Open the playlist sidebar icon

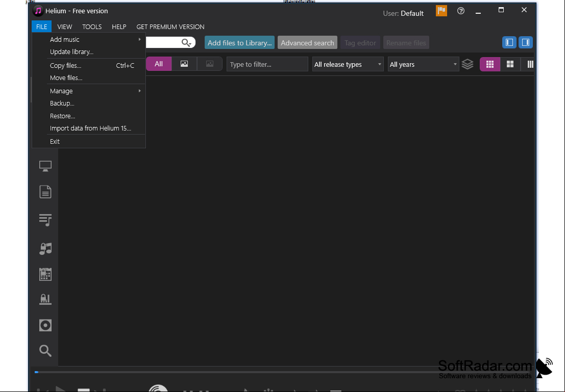click(x=45, y=220)
